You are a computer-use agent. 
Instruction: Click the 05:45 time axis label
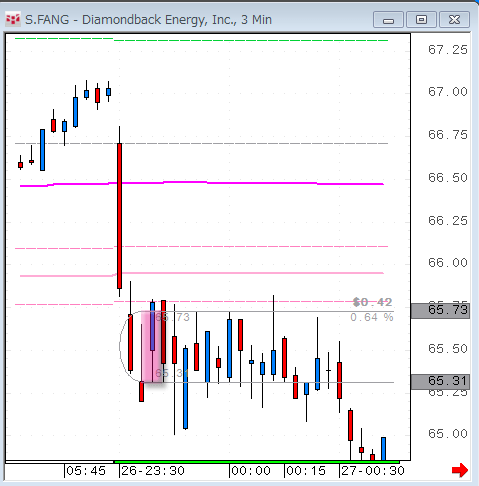pos(86,471)
